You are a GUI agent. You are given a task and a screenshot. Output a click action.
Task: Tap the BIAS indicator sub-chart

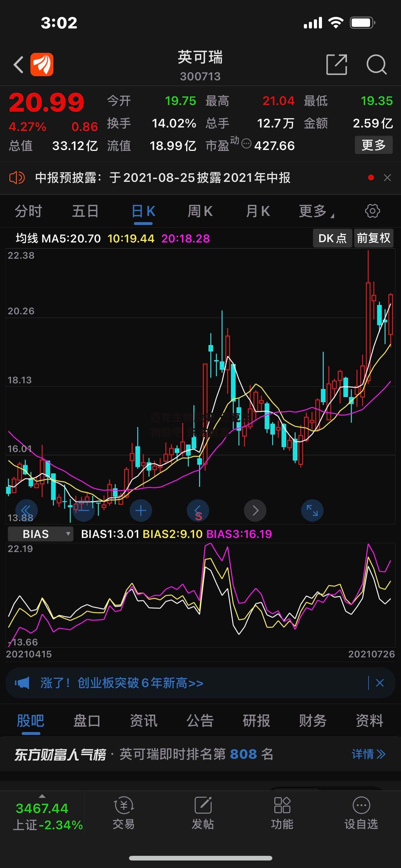coord(200,595)
